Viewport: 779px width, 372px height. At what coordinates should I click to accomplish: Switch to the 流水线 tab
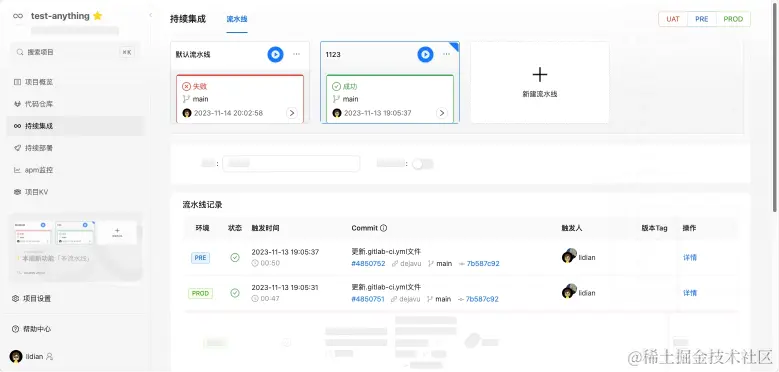(237, 19)
